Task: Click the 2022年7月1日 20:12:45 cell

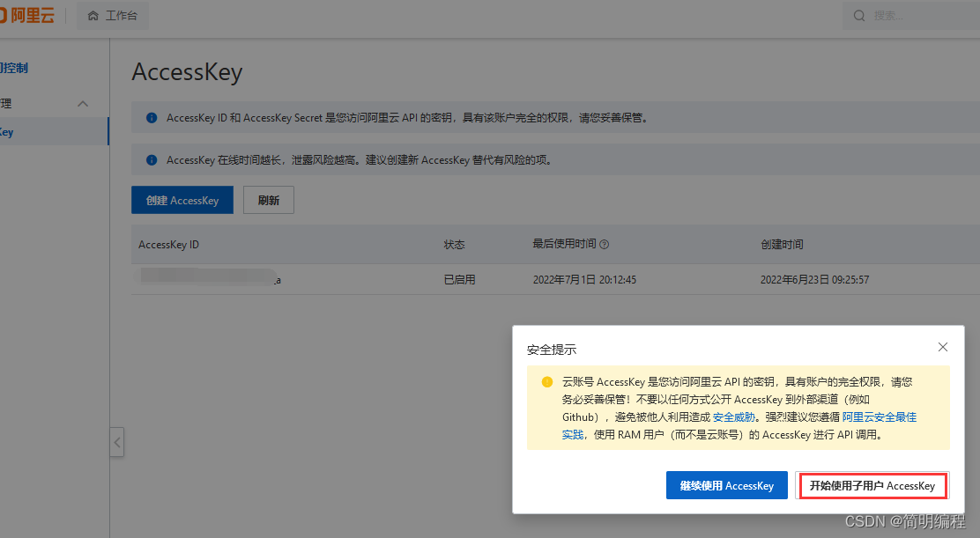Action: [584, 280]
